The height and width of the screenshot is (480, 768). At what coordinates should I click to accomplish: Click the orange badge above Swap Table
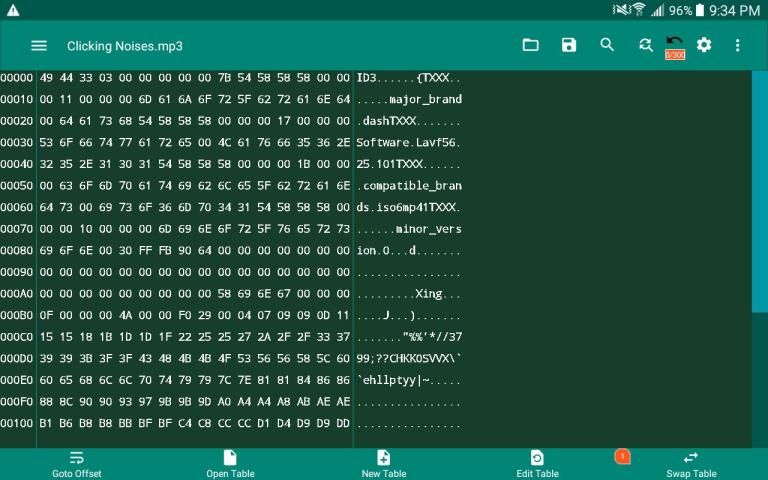pos(622,456)
